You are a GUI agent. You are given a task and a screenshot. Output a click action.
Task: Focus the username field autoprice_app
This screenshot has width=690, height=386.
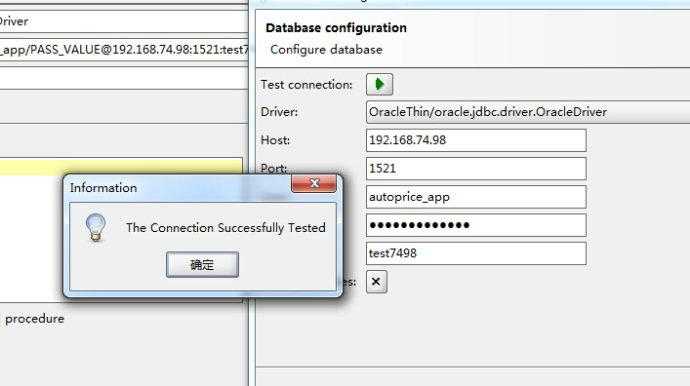(x=476, y=197)
